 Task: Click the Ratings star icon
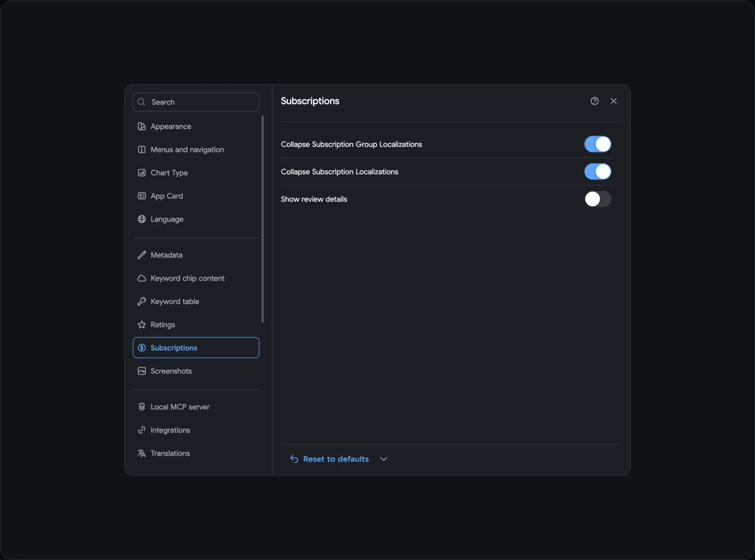tap(142, 325)
